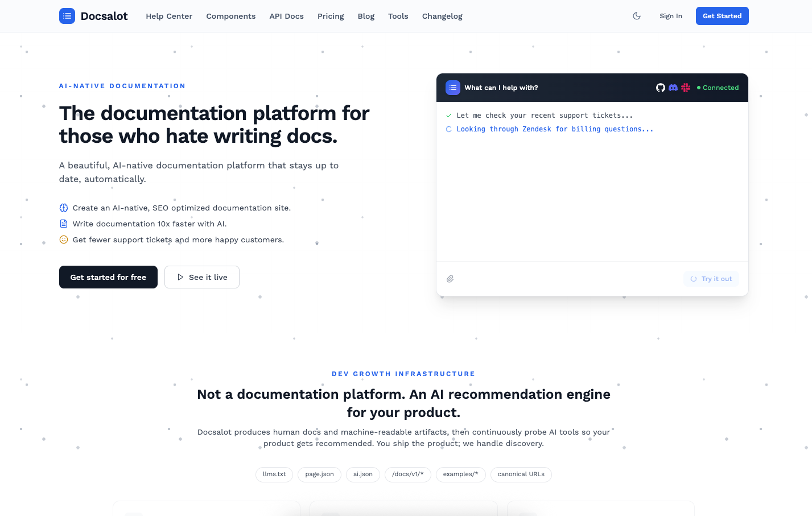
Task: Open the Tools nav item
Action: (398, 16)
